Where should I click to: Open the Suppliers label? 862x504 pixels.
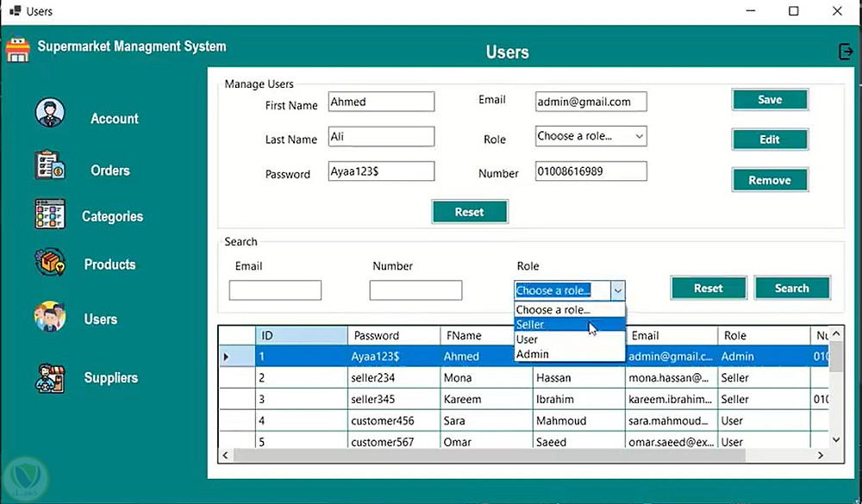110,378
